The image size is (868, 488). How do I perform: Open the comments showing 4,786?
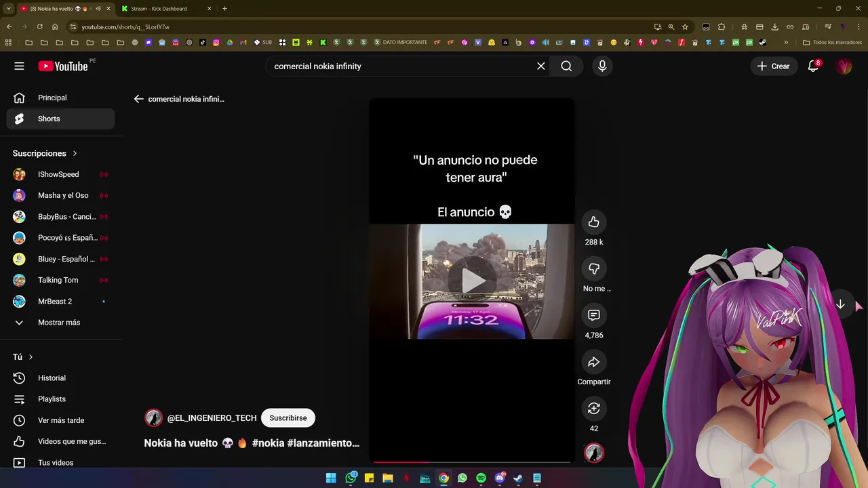pyautogui.click(x=594, y=315)
